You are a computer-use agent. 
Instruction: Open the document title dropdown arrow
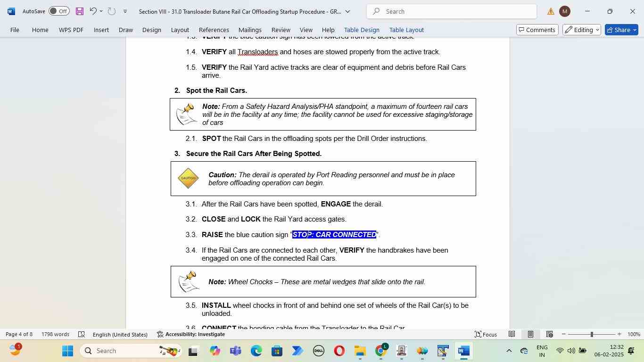[x=347, y=11]
